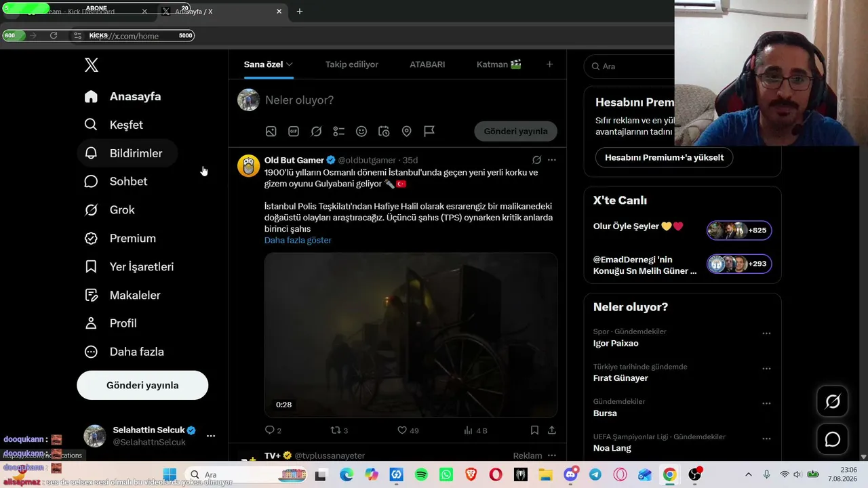Image resolution: width=868 pixels, height=488 pixels.
Task: Click Hesabını Premium+'a yükselt button
Action: pyautogui.click(x=664, y=157)
